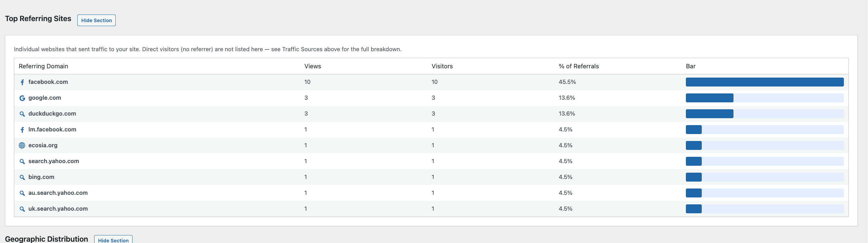Click the globe icon beside ecosia.org
868x243 pixels.
tap(22, 145)
